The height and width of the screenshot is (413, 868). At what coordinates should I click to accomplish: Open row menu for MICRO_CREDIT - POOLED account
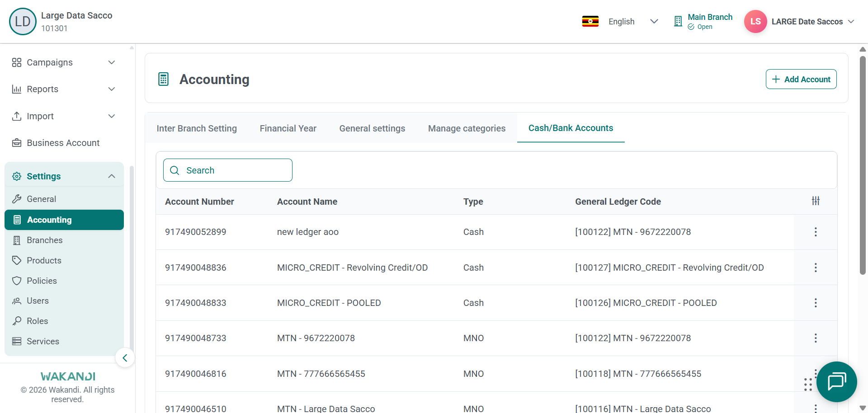816,303
